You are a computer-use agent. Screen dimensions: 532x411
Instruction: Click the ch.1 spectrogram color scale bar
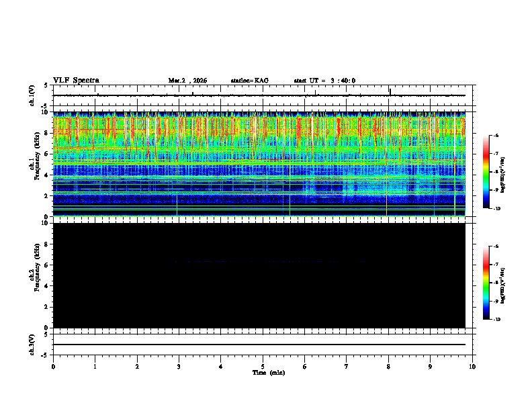[x=486, y=172]
